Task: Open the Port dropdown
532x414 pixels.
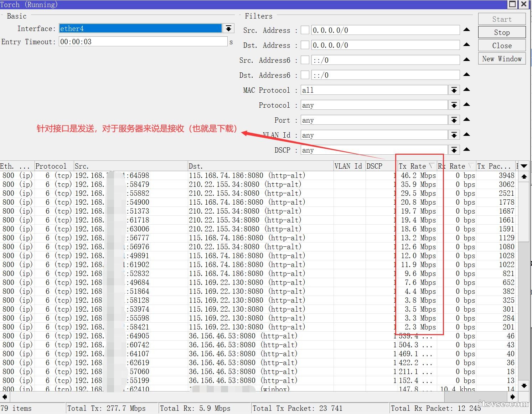Action: coord(454,120)
